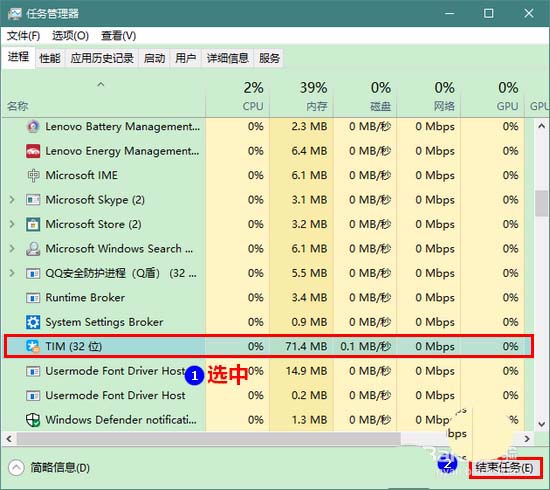The width and height of the screenshot is (550, 490).
Task: Click the 6.4 MB memory value
Action: pyautogui.click(x=309, y=151)
